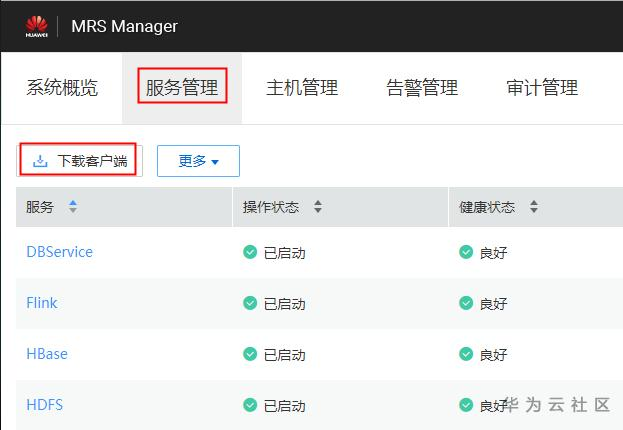
Task: Click Flink green health status icon
Action: pos(466,303)
